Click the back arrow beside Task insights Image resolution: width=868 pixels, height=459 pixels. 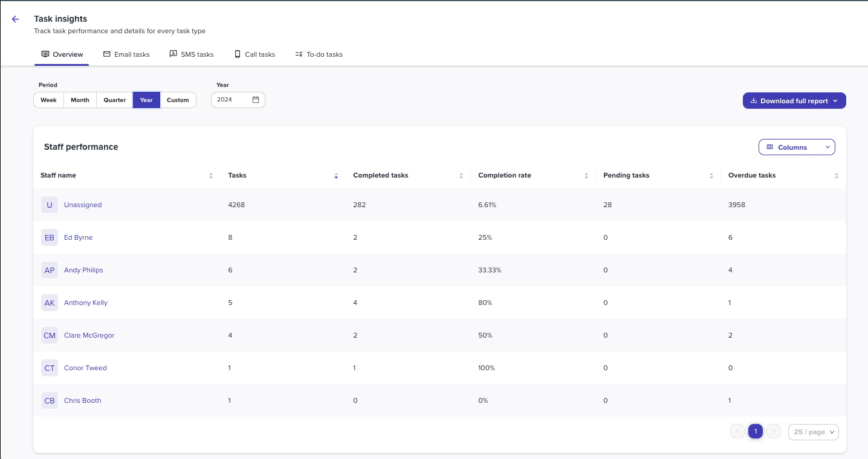(16, 19)
